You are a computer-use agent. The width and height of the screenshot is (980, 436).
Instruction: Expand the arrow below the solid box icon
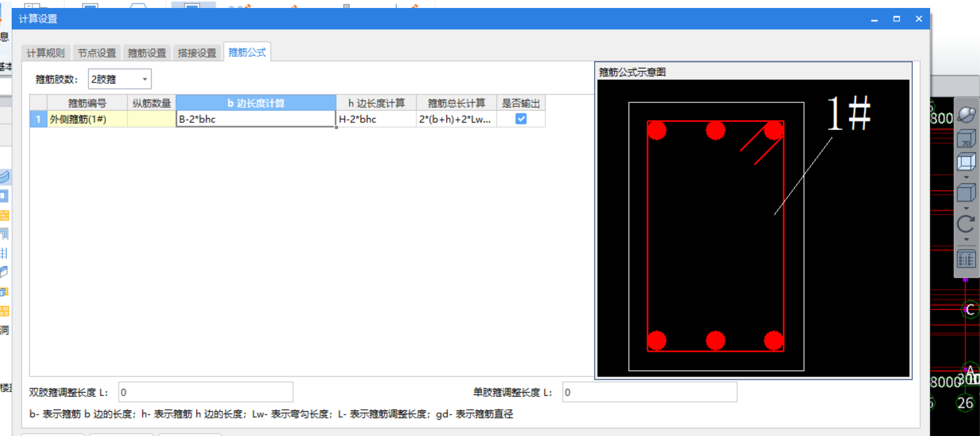point(966,208)
